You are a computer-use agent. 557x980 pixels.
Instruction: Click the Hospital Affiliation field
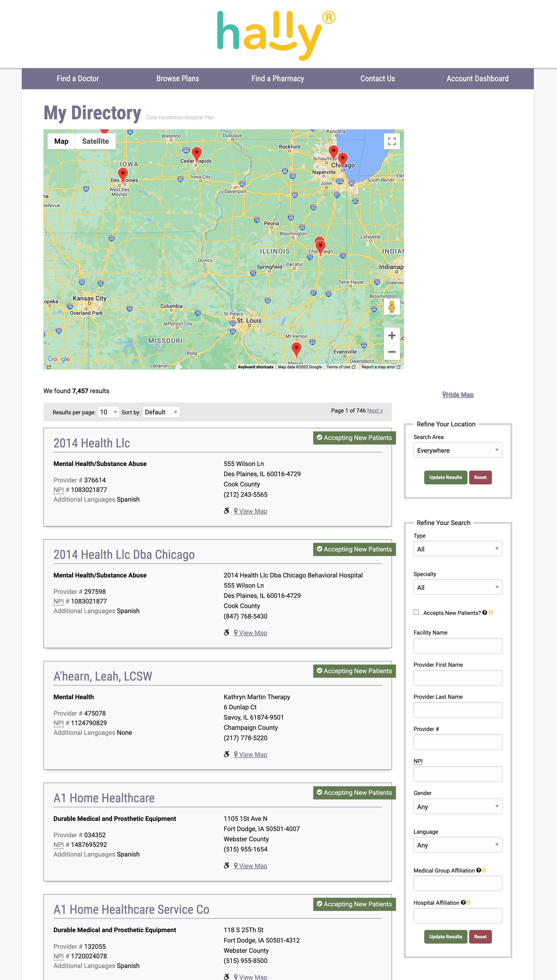tap(457, 916)
